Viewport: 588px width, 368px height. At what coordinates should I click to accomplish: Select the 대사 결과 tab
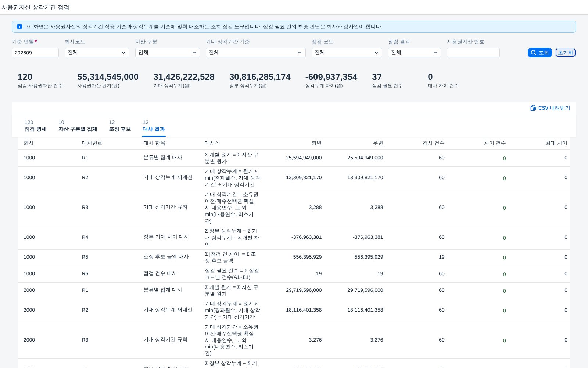click(x=154, y=126)
